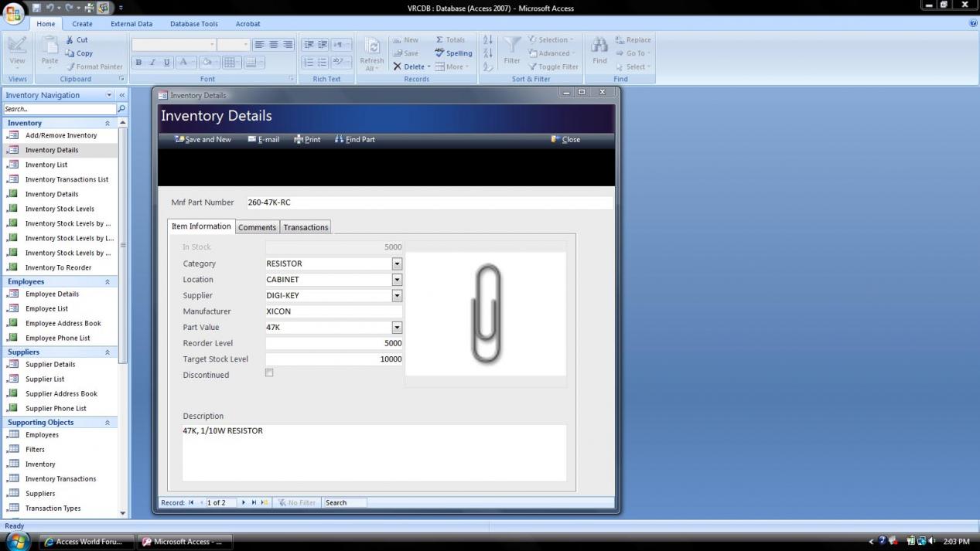
Task: Click the Manufacturer field with XICON
Action: (333, 311)
